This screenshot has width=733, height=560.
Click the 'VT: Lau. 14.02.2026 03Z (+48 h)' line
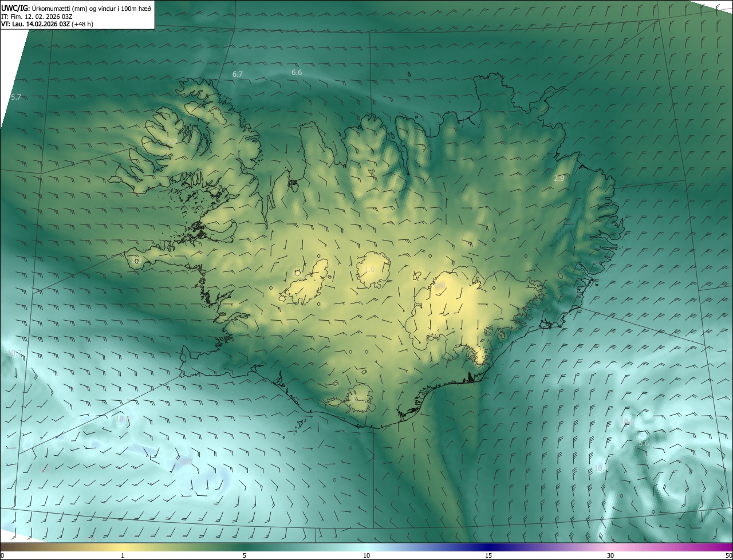[x=48, y=24]
